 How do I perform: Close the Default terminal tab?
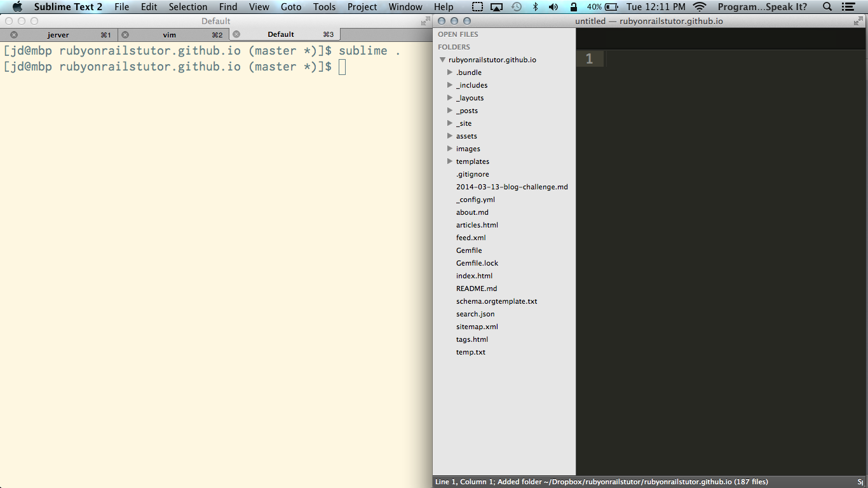236,34
